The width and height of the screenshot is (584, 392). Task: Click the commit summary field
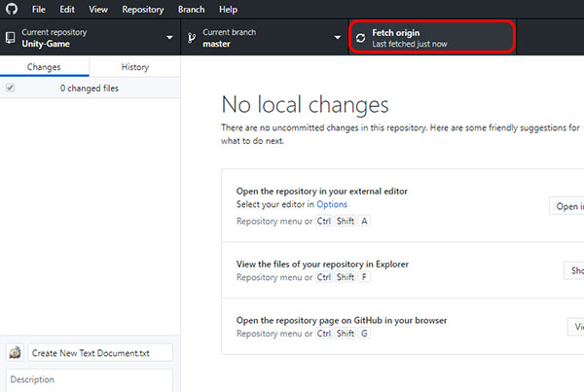100,352
